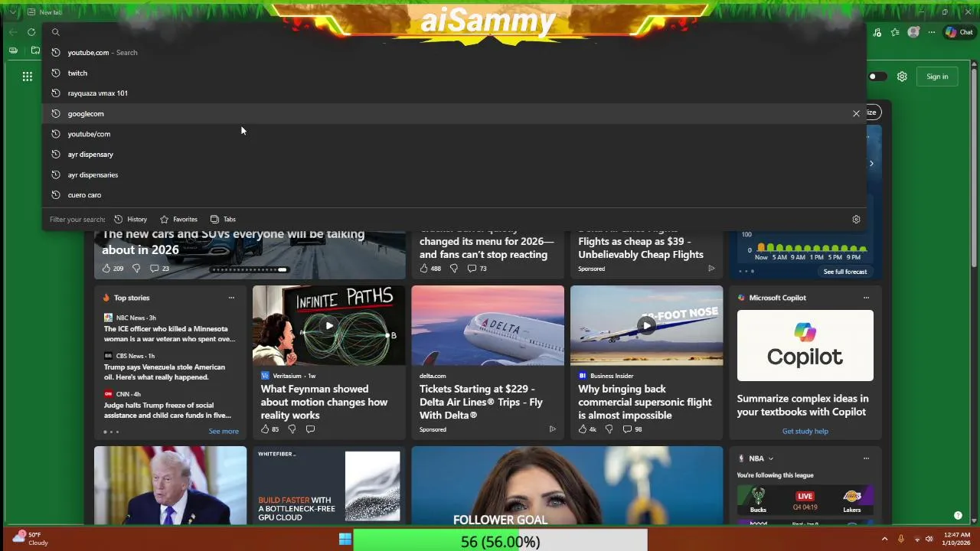Click the refresh page icon
Viewport: 980px width, 551px height.
(31, 32)
